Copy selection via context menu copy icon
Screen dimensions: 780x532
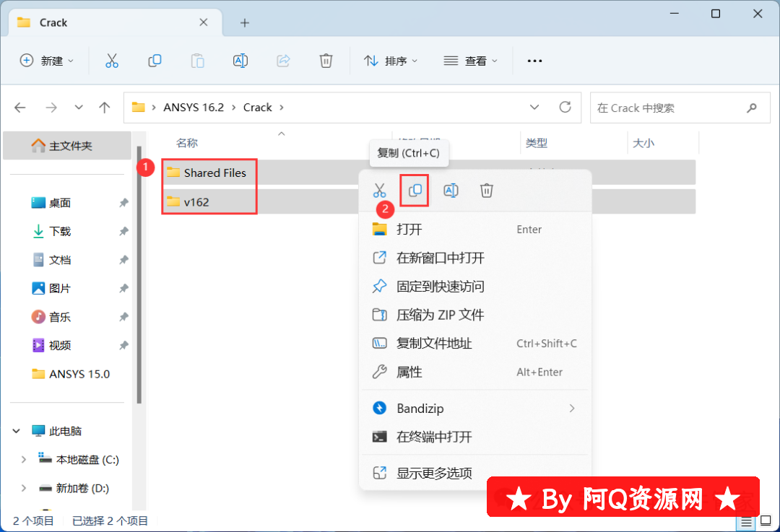pos(415,191)
